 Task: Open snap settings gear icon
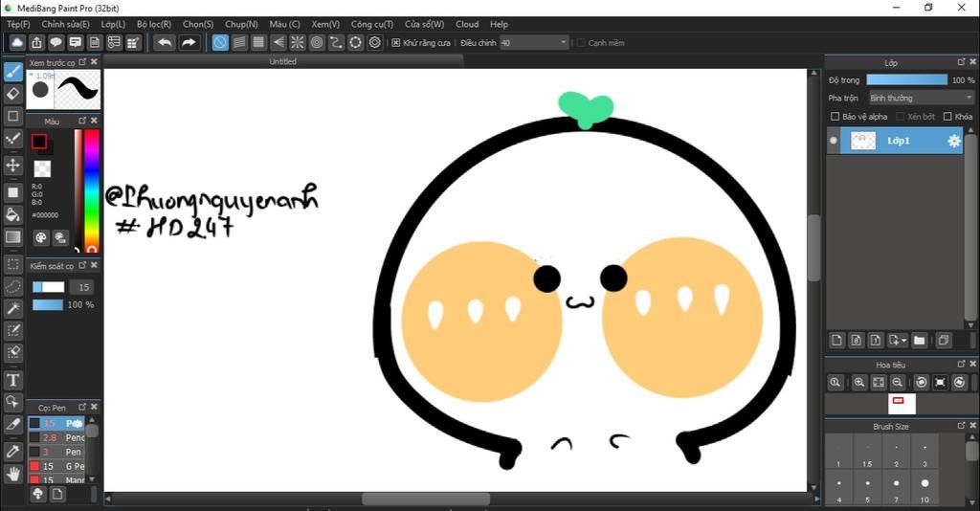375,42
